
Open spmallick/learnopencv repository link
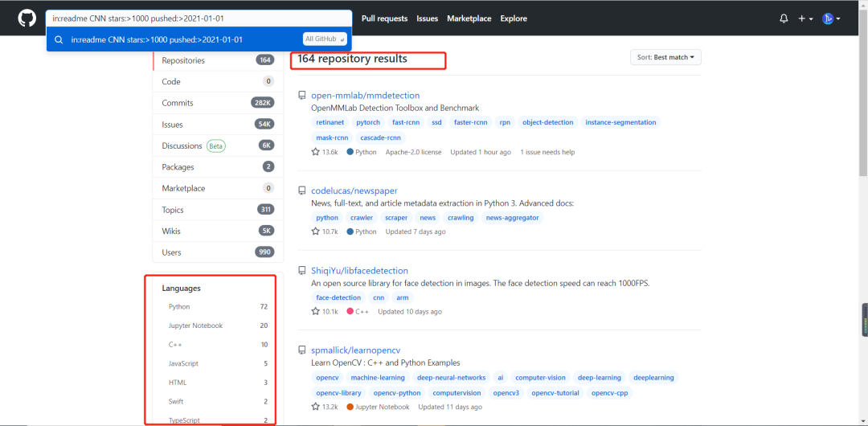point(355,350)
